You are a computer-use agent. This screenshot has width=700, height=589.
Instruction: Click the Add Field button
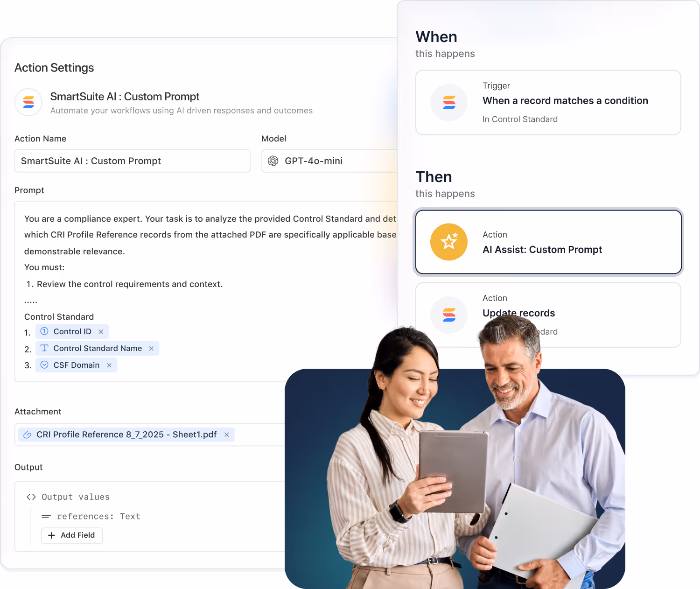[x=72, y=535]
